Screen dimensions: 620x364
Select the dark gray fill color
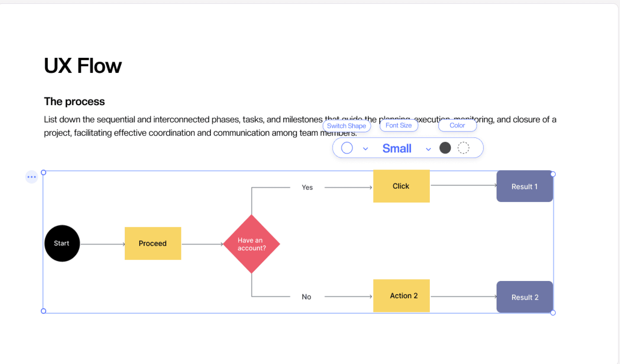[445, 148]
